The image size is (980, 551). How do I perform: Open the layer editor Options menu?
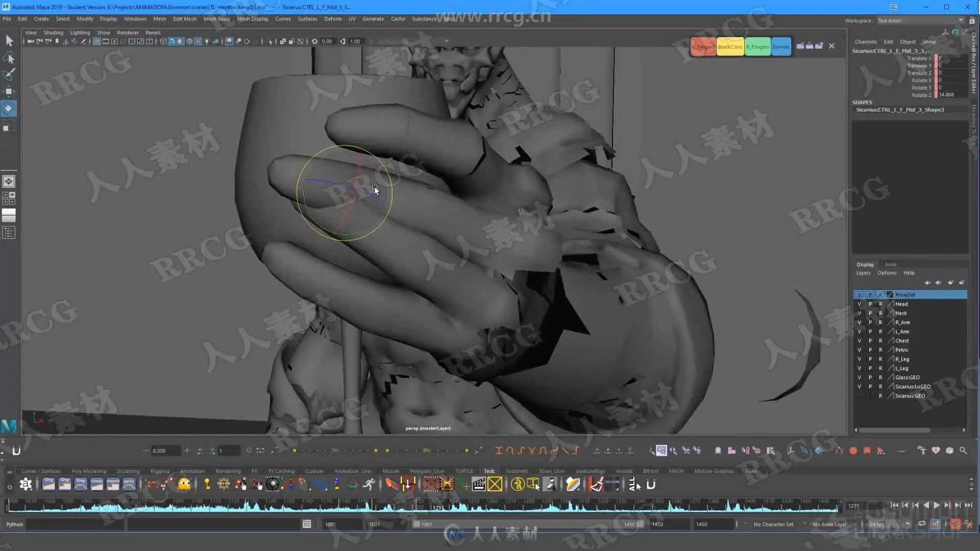[887, 273]
